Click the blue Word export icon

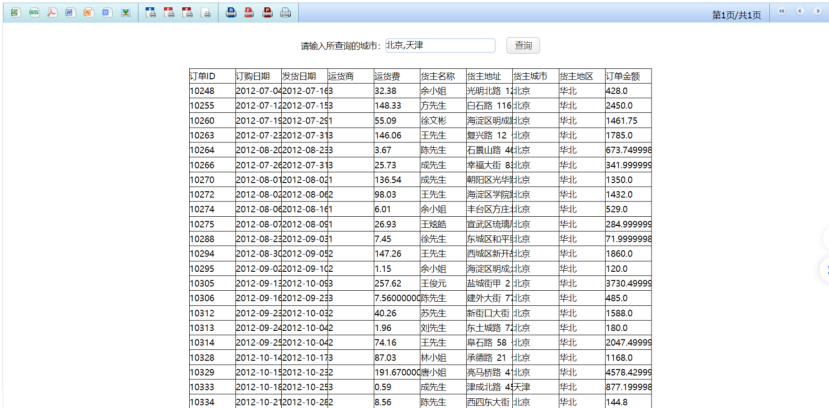pyautogui.click(x=69, y=13)
